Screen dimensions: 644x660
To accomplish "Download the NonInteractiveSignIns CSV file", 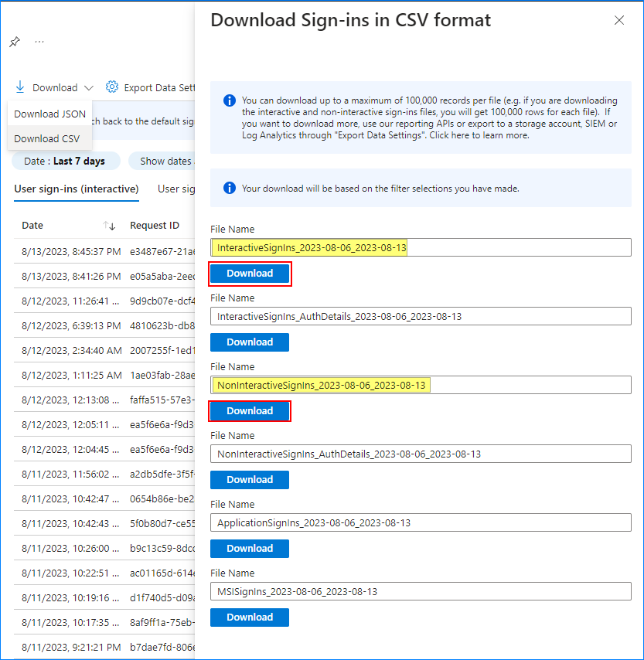I will point(250,411).
